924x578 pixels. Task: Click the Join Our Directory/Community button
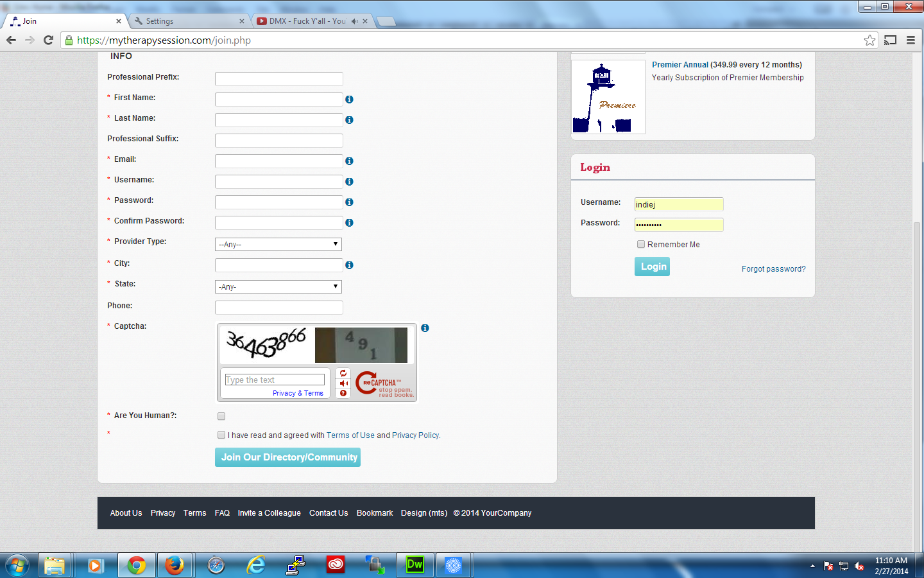(x=287, y=457)
